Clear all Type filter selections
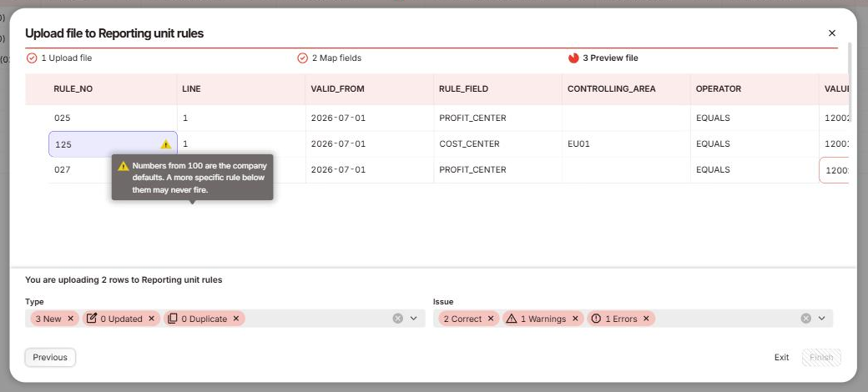Image resolution: width=868 pixels, height=392 pixels. [x=397, y=318]
